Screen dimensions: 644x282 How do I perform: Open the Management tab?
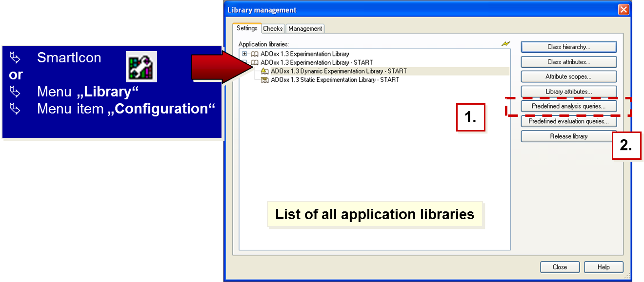coord(305,29)
